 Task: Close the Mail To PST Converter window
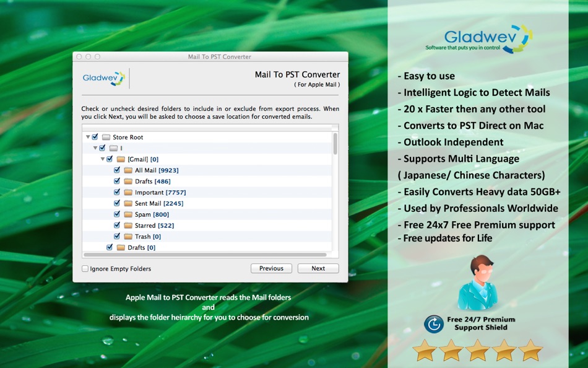coord(79,57)
